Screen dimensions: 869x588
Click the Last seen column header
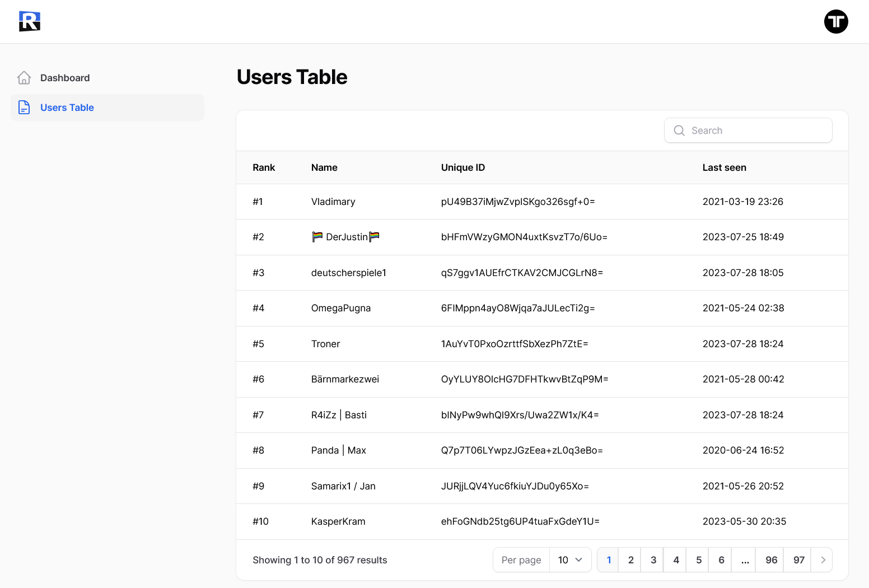pyautogui.click(x=724, y=167)
